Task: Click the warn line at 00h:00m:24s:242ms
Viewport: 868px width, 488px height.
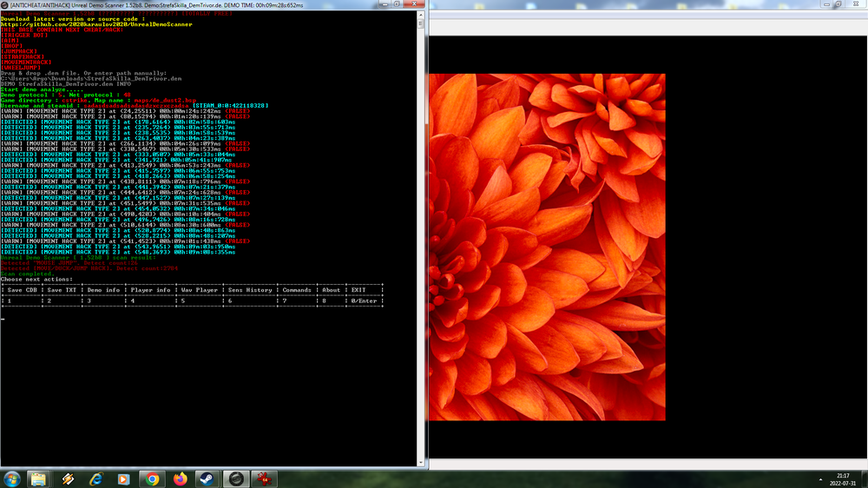Action: click(126, 111)
